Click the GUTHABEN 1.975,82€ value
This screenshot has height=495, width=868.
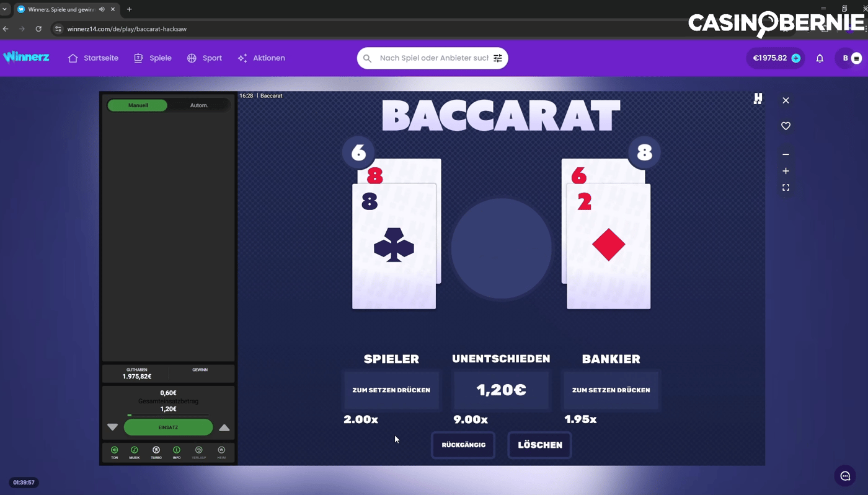click(x=137, y=377)
